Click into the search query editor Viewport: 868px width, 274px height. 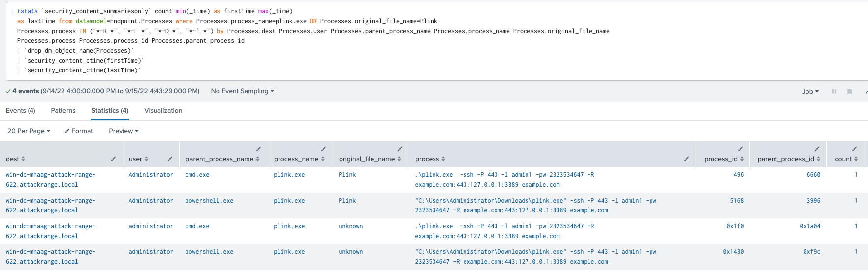point(438,41)
